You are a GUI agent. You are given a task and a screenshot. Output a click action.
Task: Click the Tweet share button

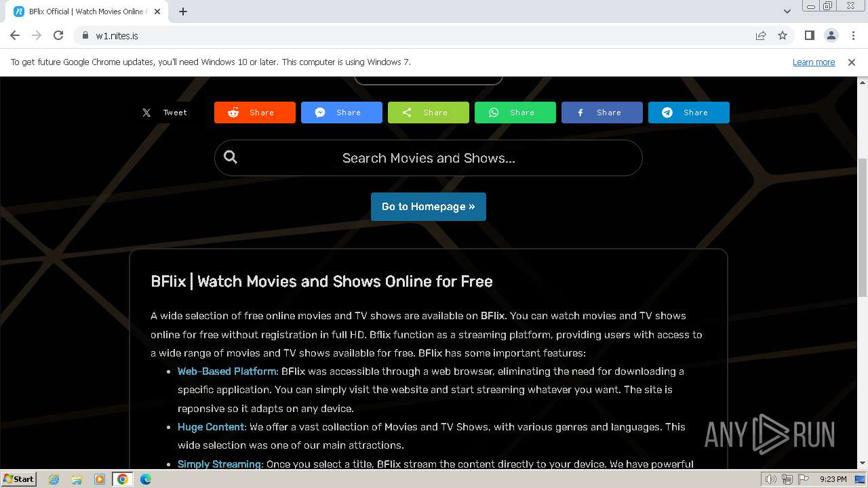pos(167,113)
